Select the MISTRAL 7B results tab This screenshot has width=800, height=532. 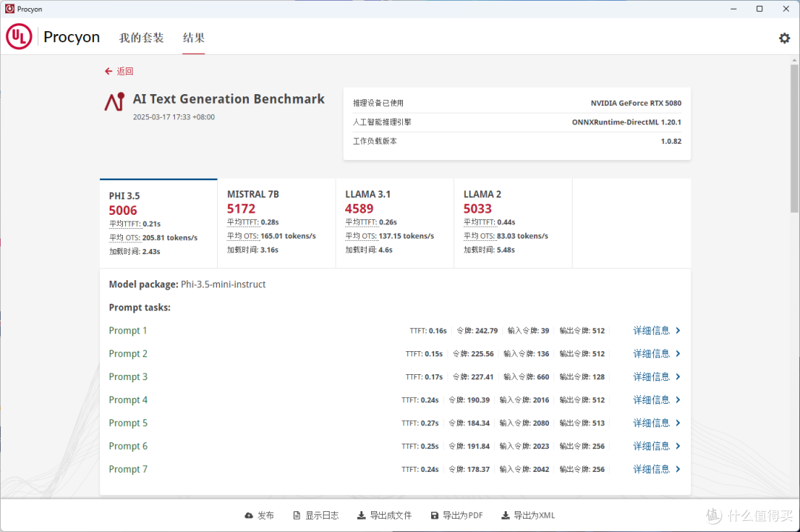click(276, 223)
